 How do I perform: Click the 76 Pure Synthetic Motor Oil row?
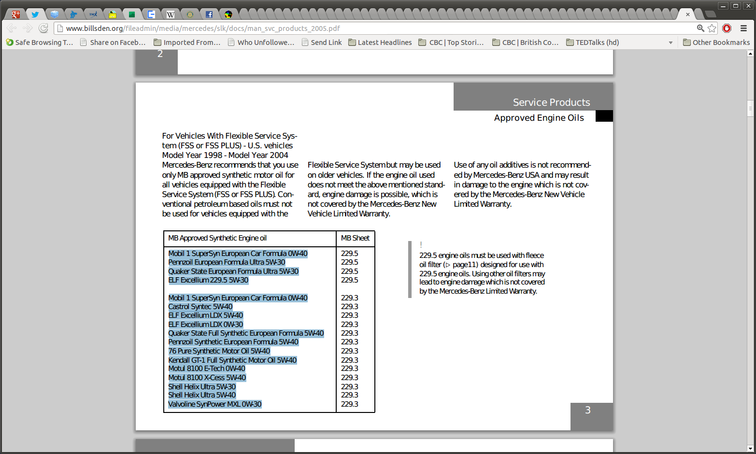pos(219,351)
